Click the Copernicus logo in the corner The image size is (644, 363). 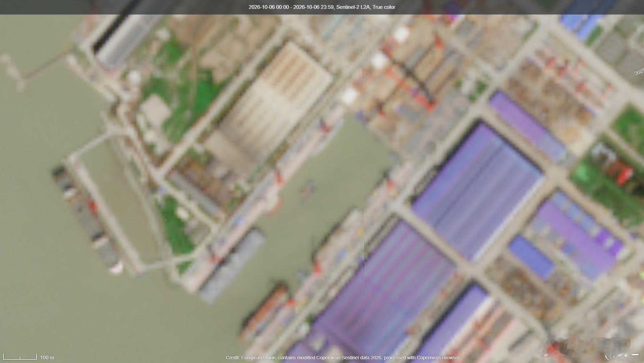point(622,357)
